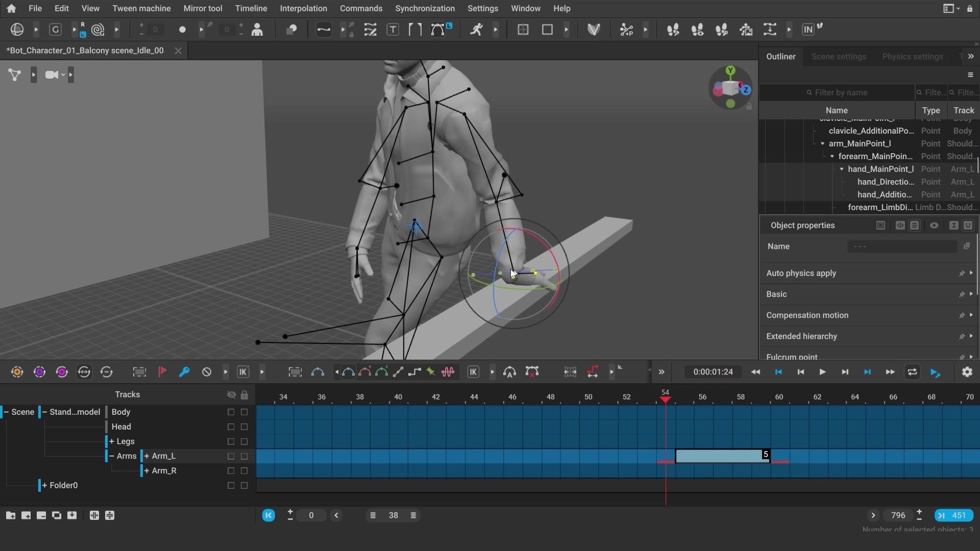Click the mannequin figure icon in the top toolbar
The height and width of the screenshot is (551, 980).
(x=257, y=30)
